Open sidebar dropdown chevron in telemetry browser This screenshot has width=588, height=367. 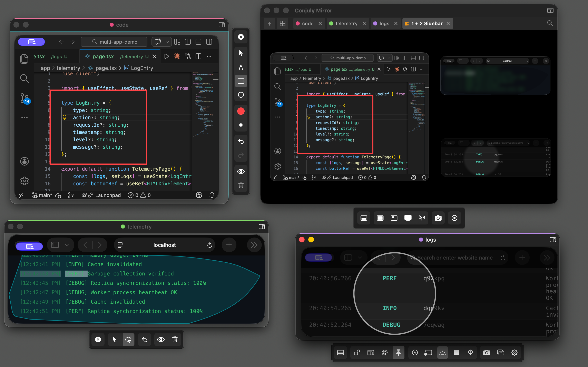tap(67, 245)
